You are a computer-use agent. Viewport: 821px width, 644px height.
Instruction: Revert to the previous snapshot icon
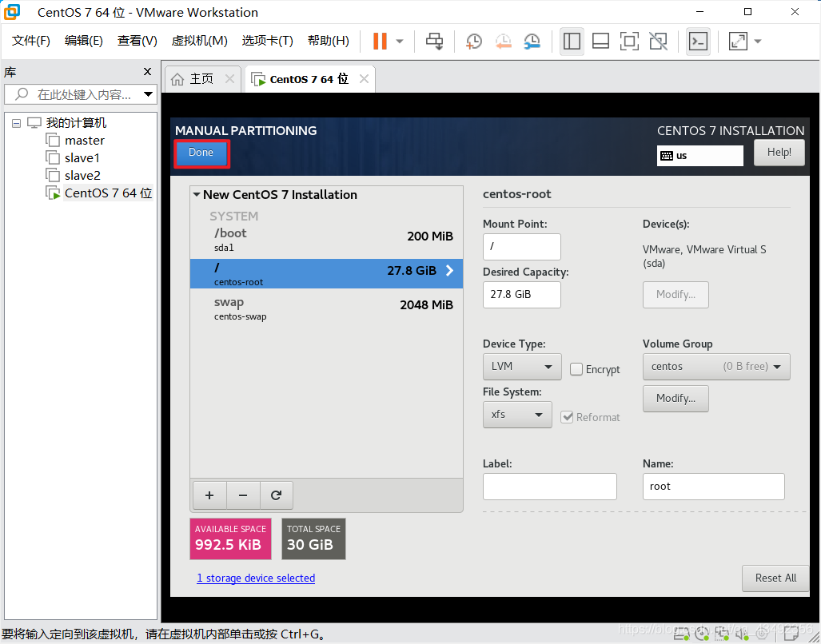point(503,41)
